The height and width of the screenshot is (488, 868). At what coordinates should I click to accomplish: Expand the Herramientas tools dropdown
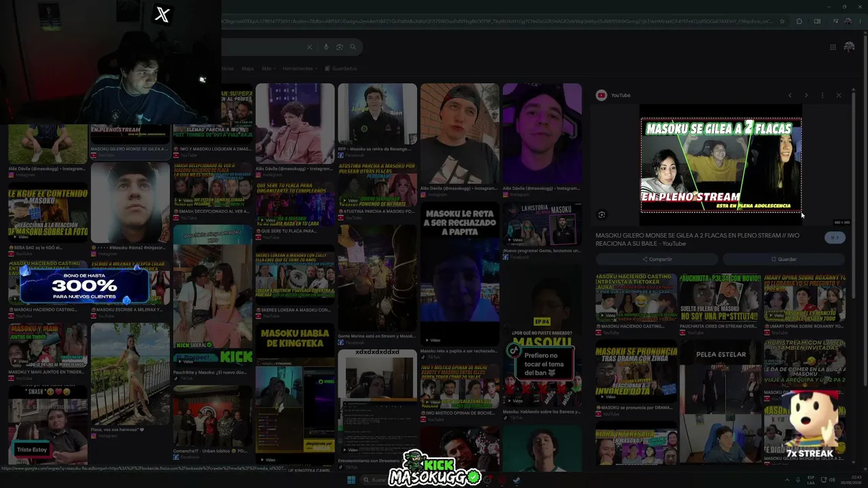[x=300, y=68]
